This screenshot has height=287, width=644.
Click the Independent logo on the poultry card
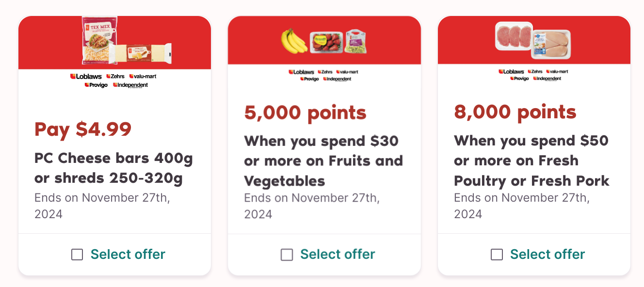pyautogui.click(x=547, y=79)
